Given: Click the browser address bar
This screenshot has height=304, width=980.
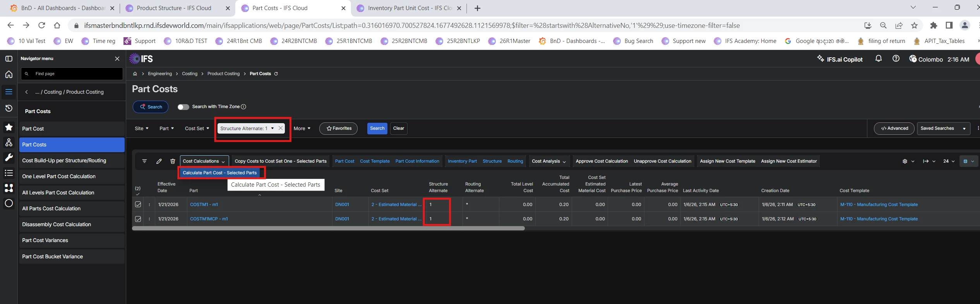Looking at the screenshot, I should 412,26.
